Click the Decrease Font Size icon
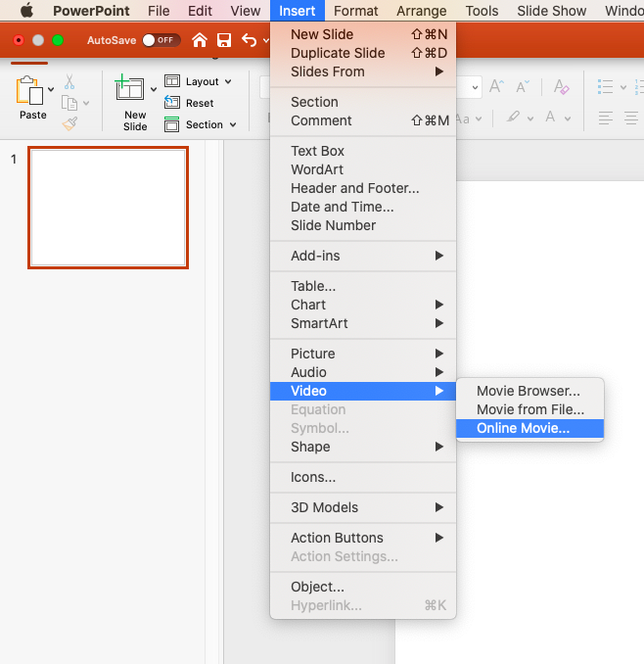Image resolution: width=644 pixels, height=664 pixels. [x=523, y=86]
